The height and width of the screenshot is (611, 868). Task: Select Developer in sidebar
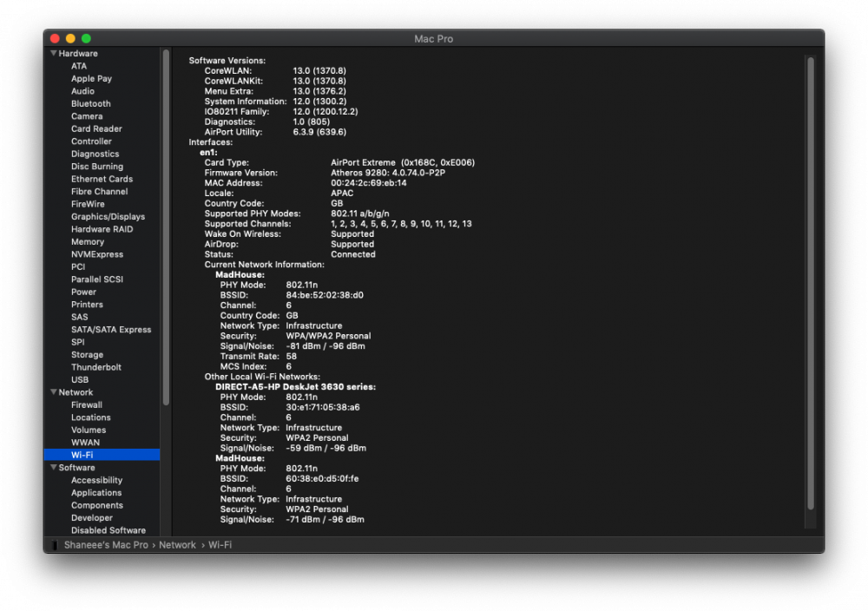click(91, 517)
